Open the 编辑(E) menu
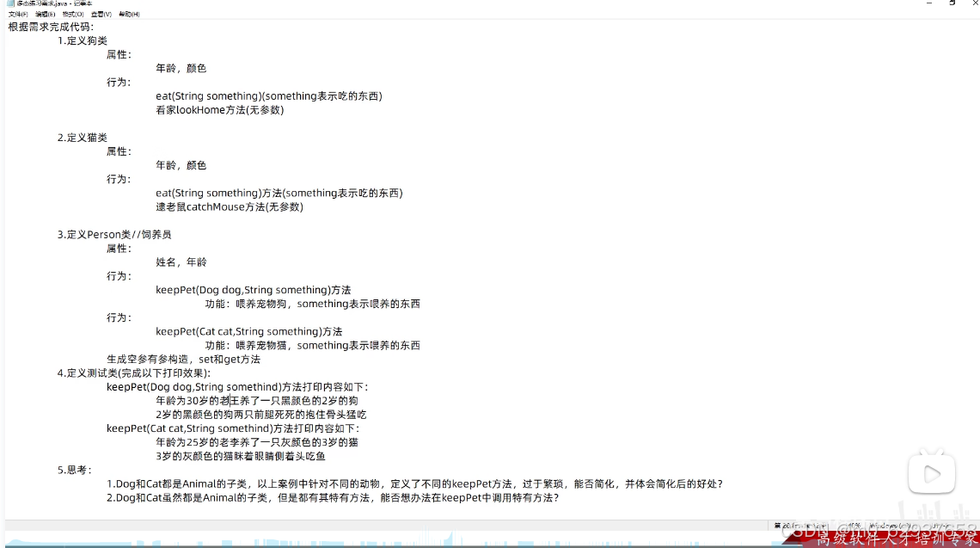This screenshot has width=980, height=548. pos(45,14)
